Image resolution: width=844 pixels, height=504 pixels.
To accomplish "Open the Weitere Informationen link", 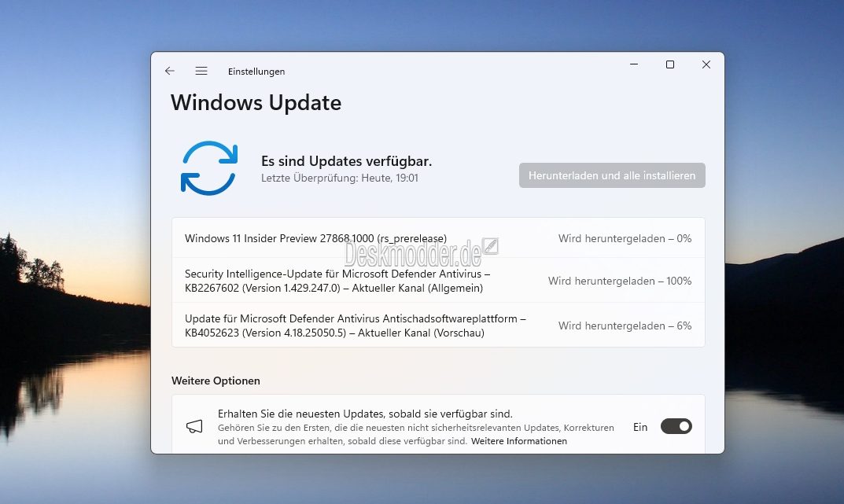I will (519, 441).
